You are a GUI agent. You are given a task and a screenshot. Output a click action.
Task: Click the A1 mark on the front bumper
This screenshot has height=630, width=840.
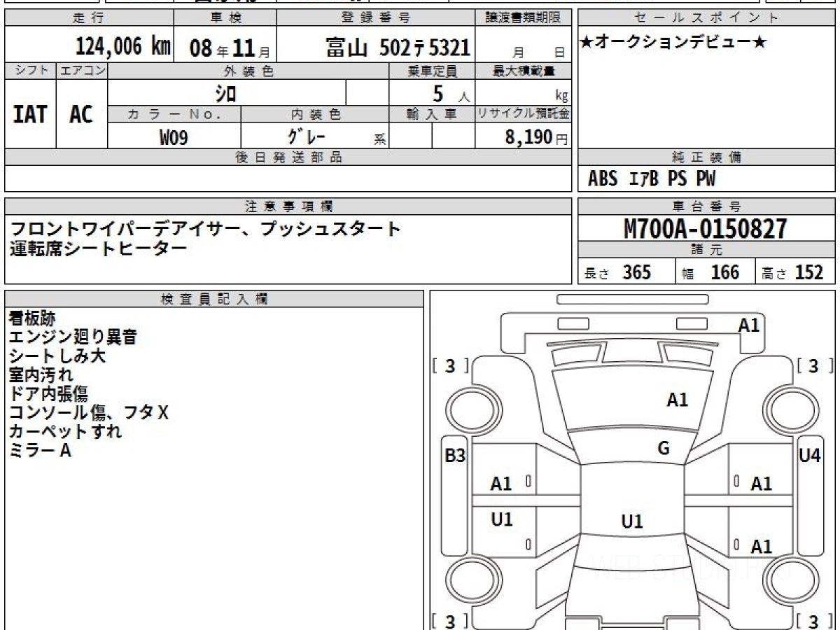point(749,325)
